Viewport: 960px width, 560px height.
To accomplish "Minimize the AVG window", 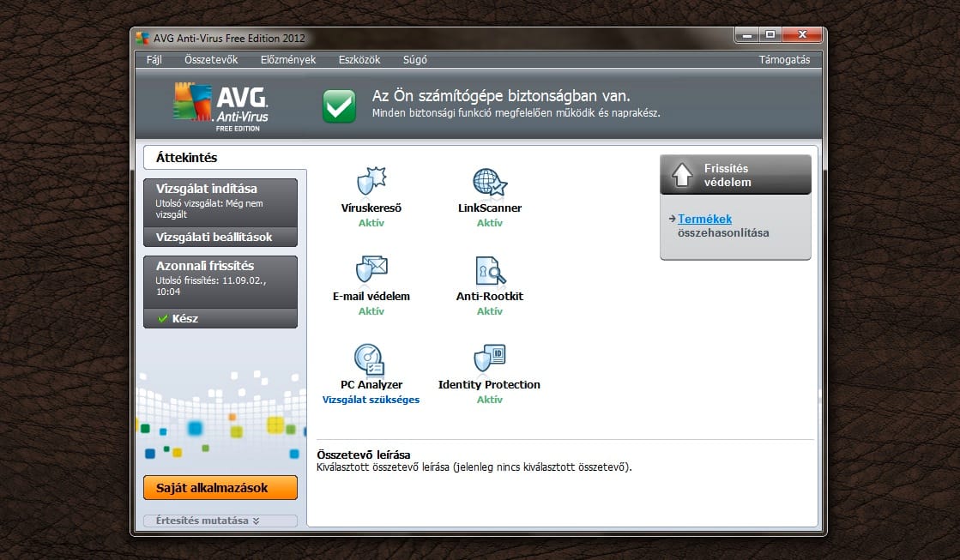I will 747,35.
